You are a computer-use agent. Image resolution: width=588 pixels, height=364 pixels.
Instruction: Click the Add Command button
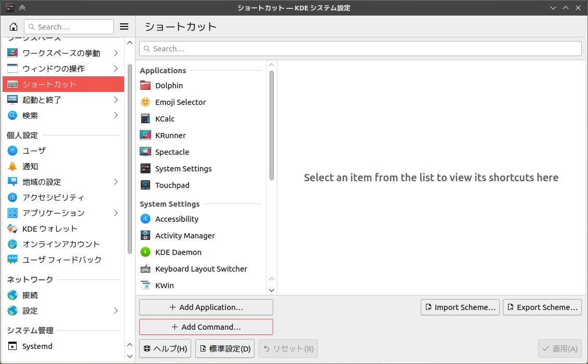coord(206,327)
